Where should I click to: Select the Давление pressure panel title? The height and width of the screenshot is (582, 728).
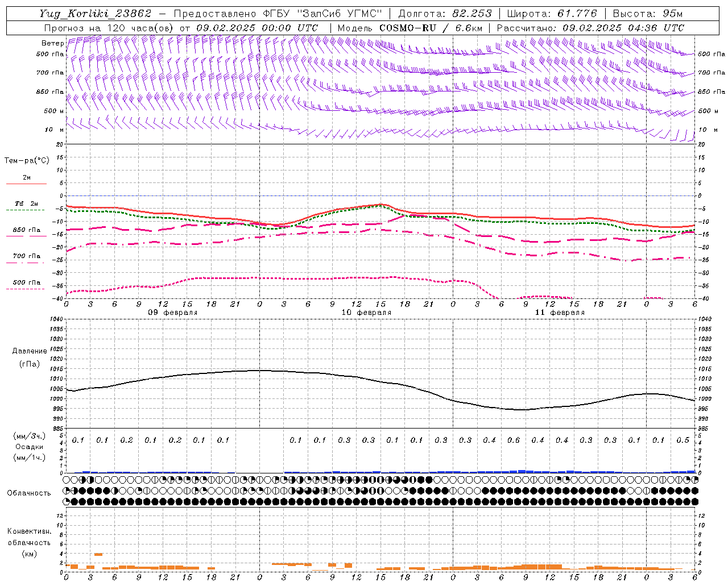(x=30, y=351)
